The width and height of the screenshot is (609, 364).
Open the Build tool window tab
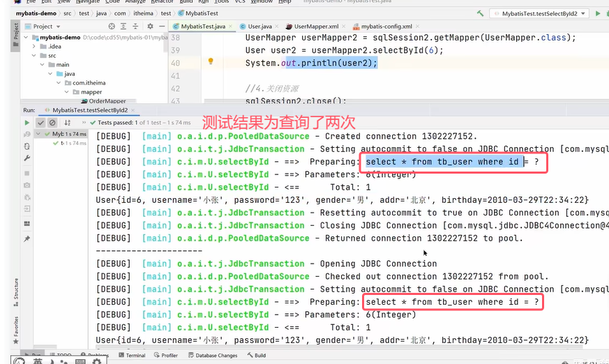(x=256, y=355)
